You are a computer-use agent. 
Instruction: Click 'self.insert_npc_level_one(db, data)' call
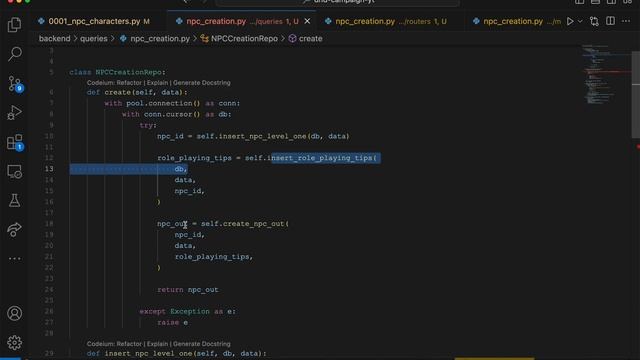(273, 136)
